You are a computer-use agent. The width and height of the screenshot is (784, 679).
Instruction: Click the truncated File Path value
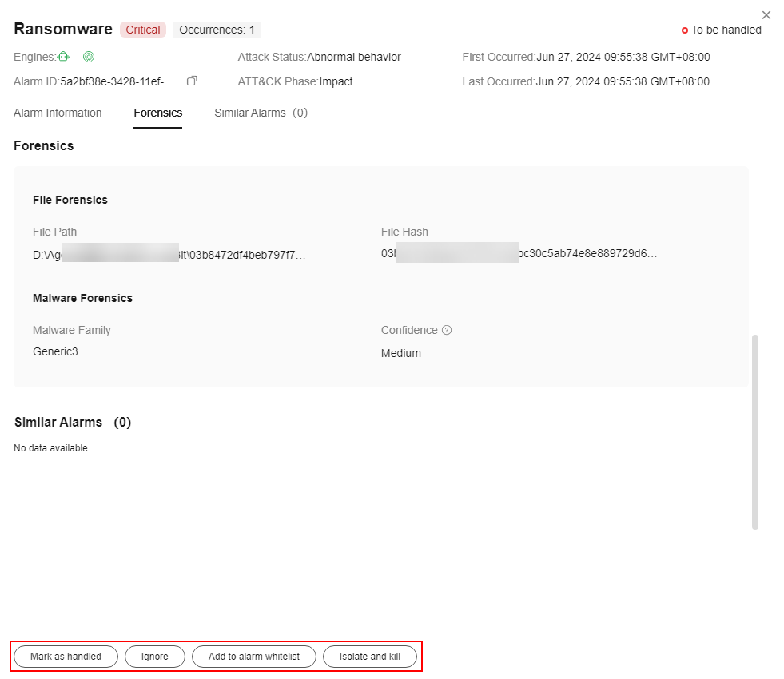pos(169,255)
